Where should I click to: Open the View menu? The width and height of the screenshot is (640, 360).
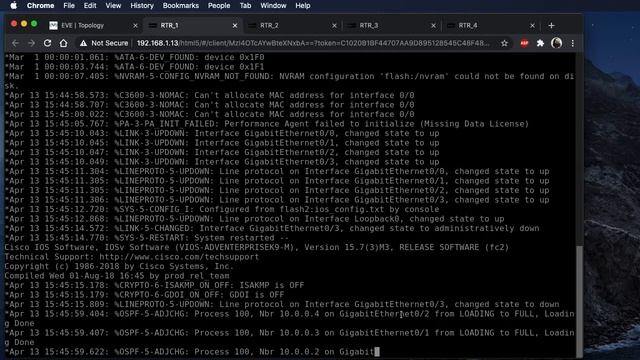click(113, 6)
